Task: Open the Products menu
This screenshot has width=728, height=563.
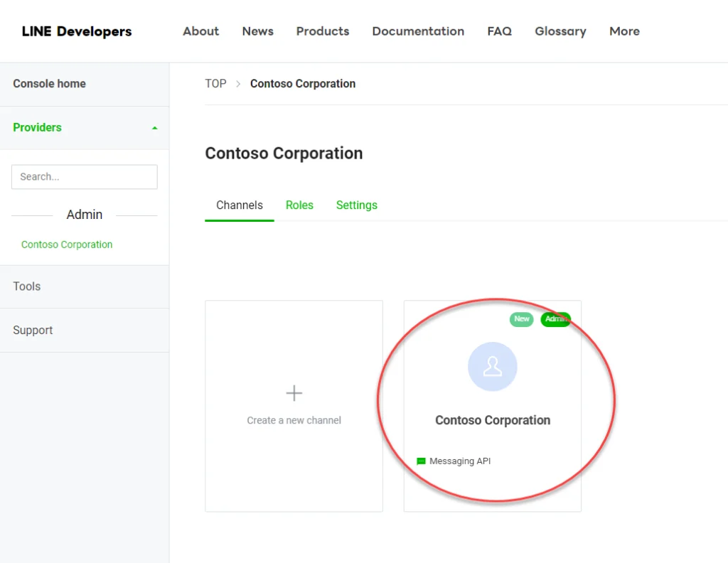Action: click(x=323, y=31)
